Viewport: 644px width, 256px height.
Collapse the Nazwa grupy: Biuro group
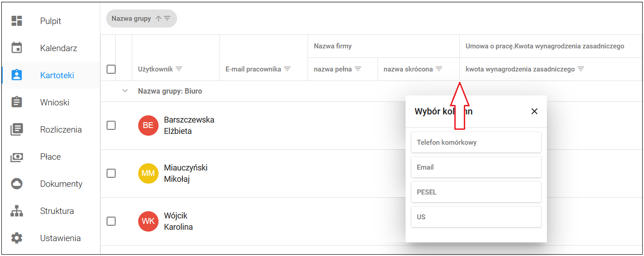125,91
